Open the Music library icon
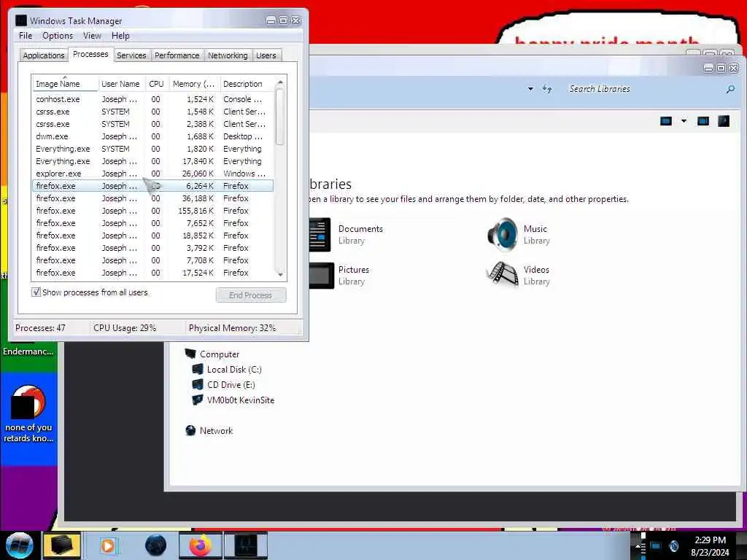The image size is (747, 560). 502,234
